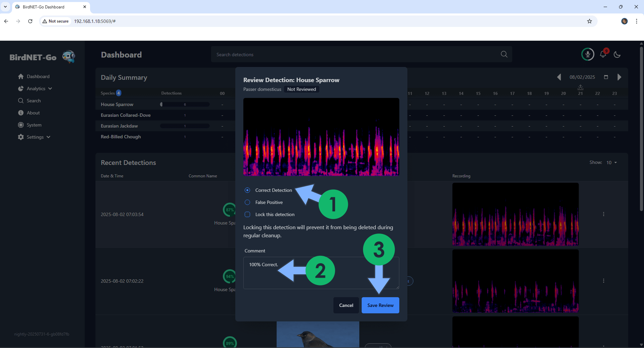Click the System chip icon
644x348 pixels.
coord(21,125)
